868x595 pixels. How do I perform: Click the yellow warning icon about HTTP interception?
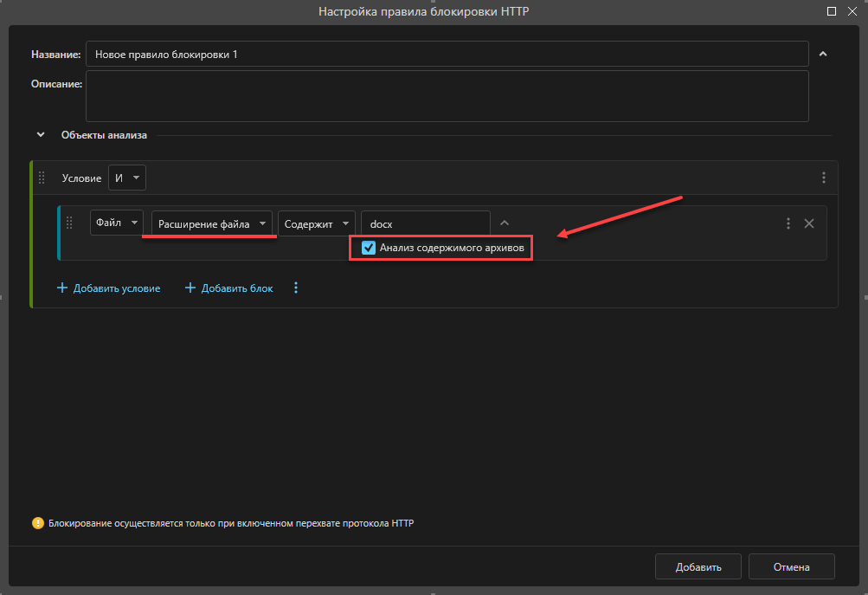[x=37, y=523]
